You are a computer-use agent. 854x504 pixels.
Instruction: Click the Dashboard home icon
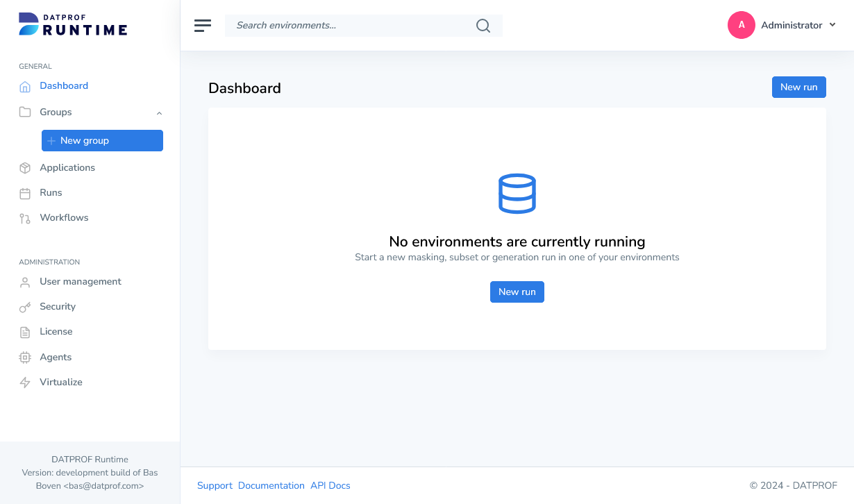click(x=25, y=87)
